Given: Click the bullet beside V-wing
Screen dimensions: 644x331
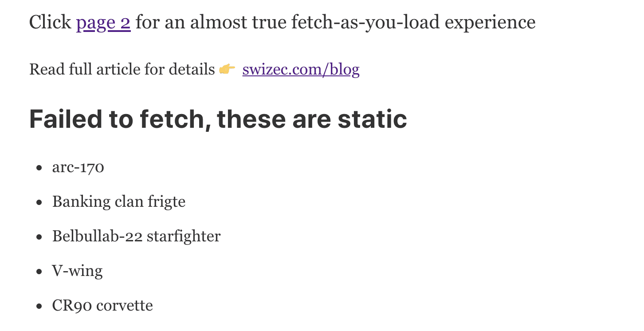Looking at the screenshot, I should click(39, 272).
